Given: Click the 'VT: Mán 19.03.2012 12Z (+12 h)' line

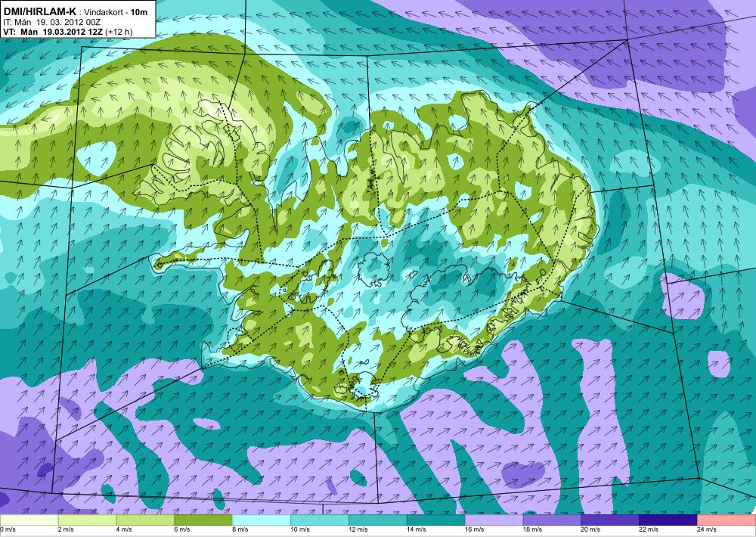Looking at the screenshot, I should 67,31.
